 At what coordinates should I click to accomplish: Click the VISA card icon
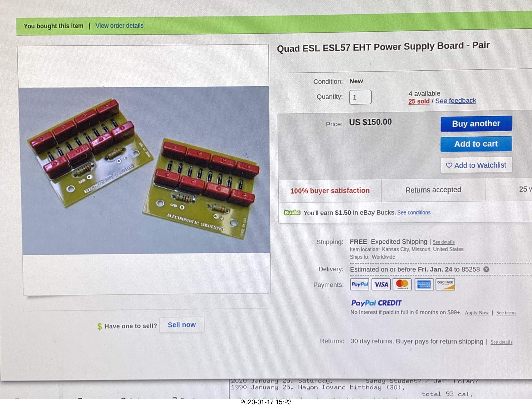381,284
